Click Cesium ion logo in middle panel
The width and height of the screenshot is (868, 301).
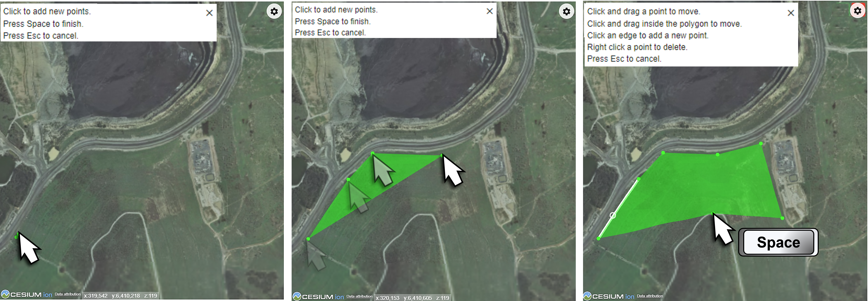pyautogui.click(x=318, y=297)
